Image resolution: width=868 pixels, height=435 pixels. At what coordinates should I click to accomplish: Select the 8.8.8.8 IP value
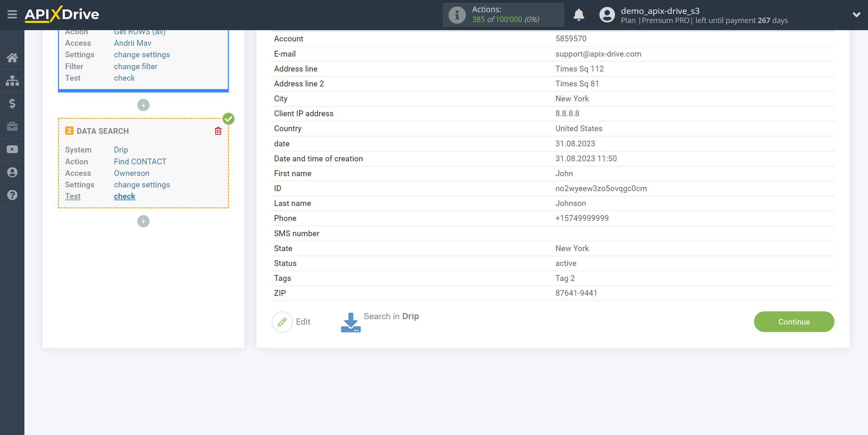pos(567,113)
